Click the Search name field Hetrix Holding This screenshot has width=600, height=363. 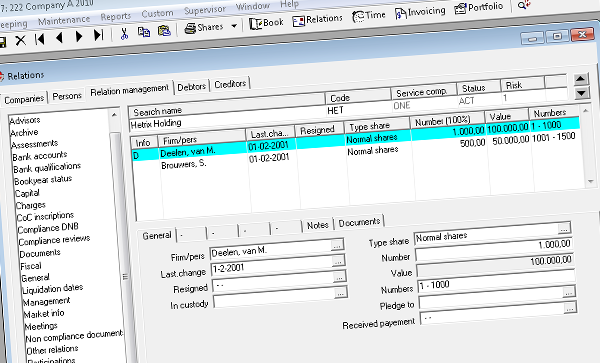pyautogui.click(x=227, y=117)
